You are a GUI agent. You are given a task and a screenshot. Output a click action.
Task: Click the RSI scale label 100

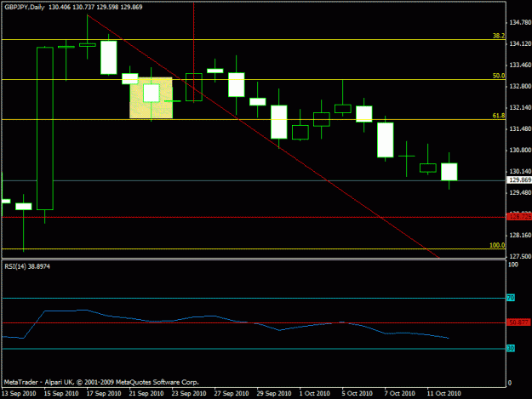[x=513, y=265]
